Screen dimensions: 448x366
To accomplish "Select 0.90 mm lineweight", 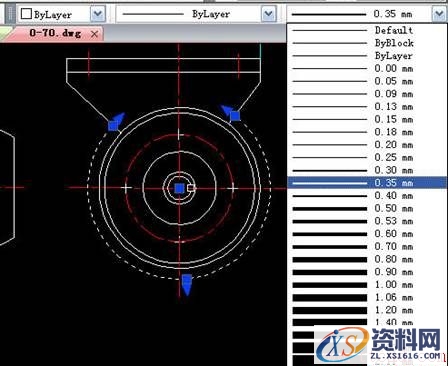I will [x=367, y=272].
